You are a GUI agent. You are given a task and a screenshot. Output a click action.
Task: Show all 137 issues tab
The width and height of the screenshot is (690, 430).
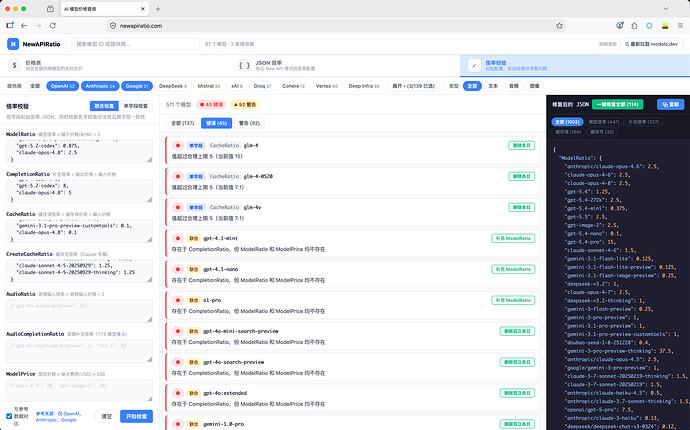183,123
